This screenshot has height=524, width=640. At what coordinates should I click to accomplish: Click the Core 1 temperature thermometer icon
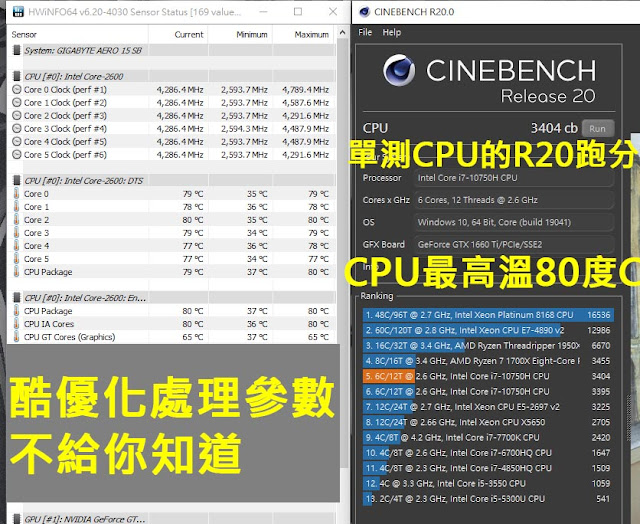pyautogui.click(x=16, y=206)
